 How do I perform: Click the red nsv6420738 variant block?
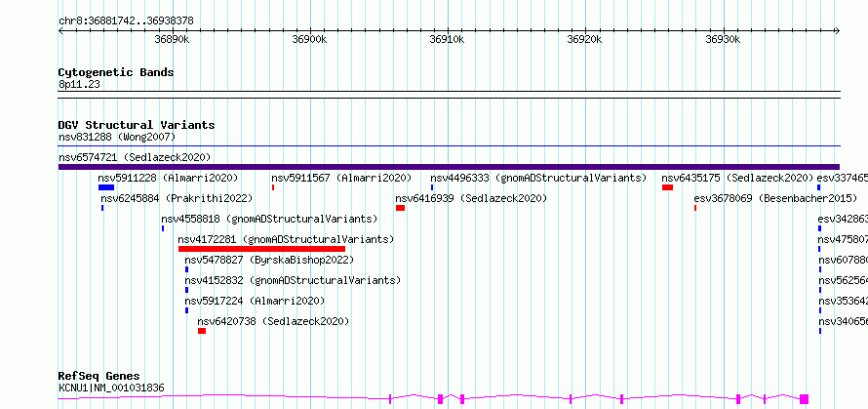(x=202, y=331)
